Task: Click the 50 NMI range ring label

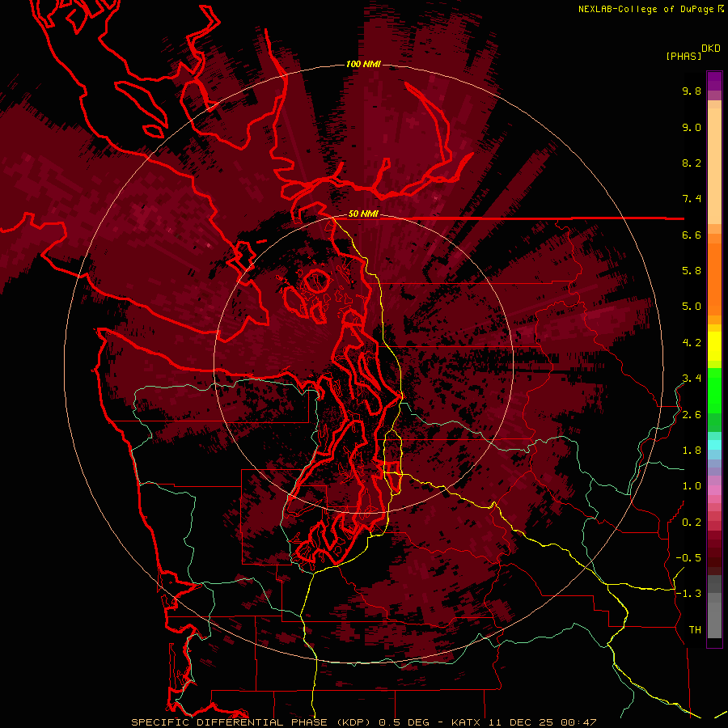Action: (x=363, y=214)
